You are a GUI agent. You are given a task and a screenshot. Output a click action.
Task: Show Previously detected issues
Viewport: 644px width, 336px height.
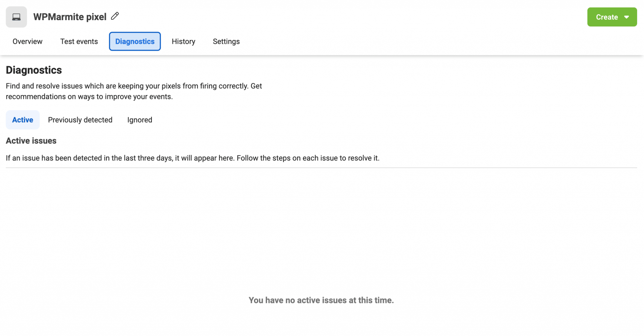point(80,120)
